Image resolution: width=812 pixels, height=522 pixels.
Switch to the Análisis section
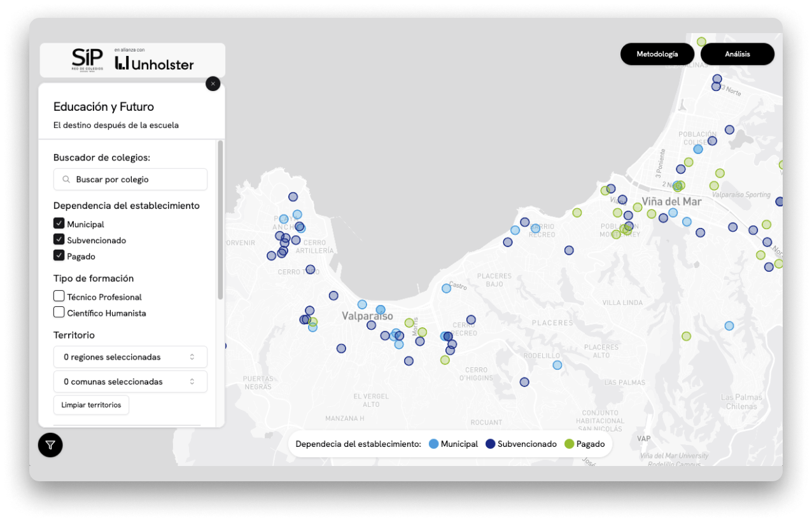pyautogui.click(x=737, y=54)
